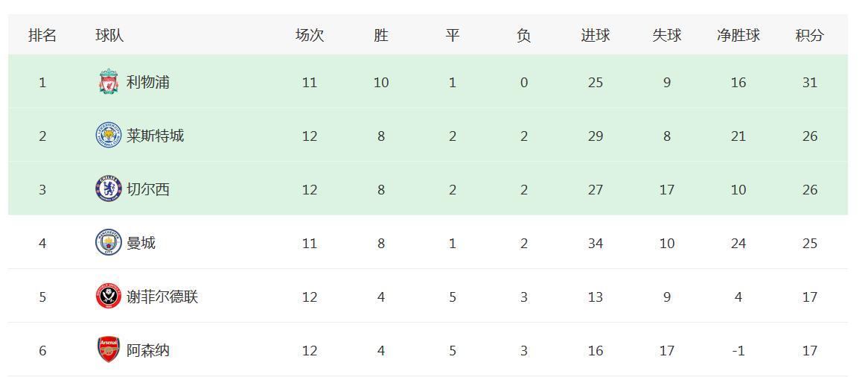Click the Leicester City club crest
Screen dimensions: 868x377
109,136
